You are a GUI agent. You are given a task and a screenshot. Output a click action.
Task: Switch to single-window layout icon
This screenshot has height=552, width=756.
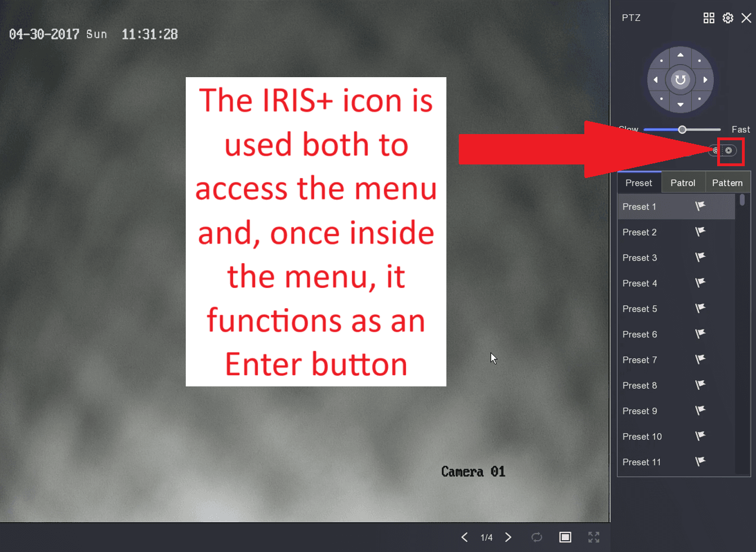pos(565,537)
